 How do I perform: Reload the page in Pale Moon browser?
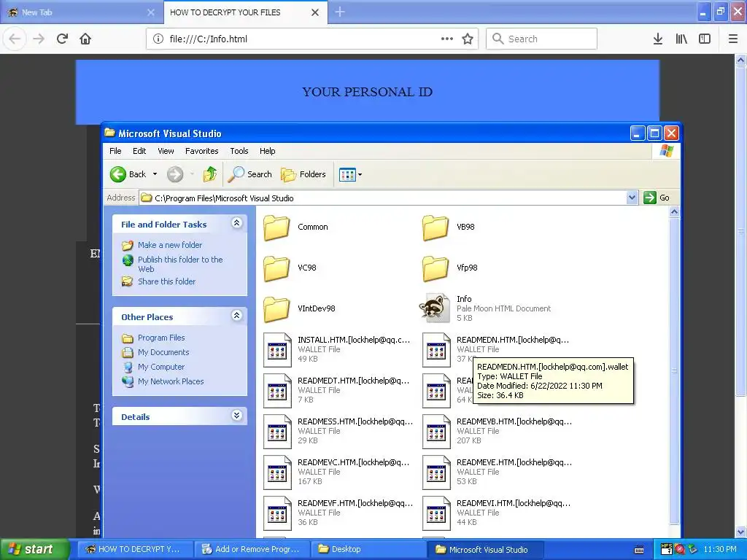coord(62,39)
